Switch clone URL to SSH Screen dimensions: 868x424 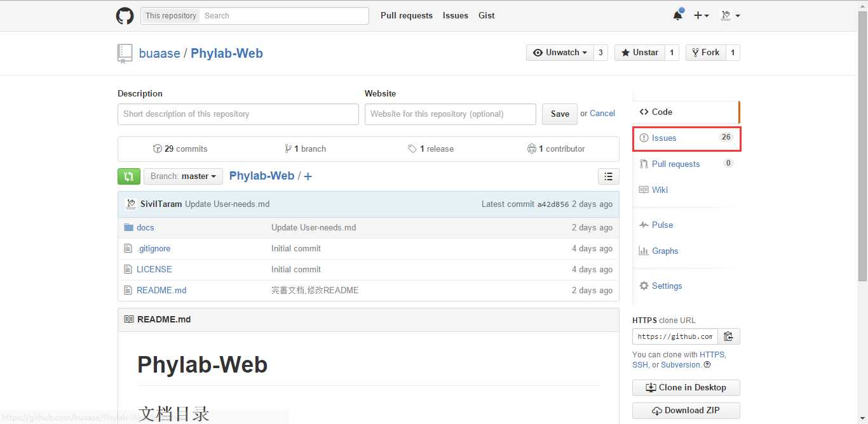coord(640,365)
